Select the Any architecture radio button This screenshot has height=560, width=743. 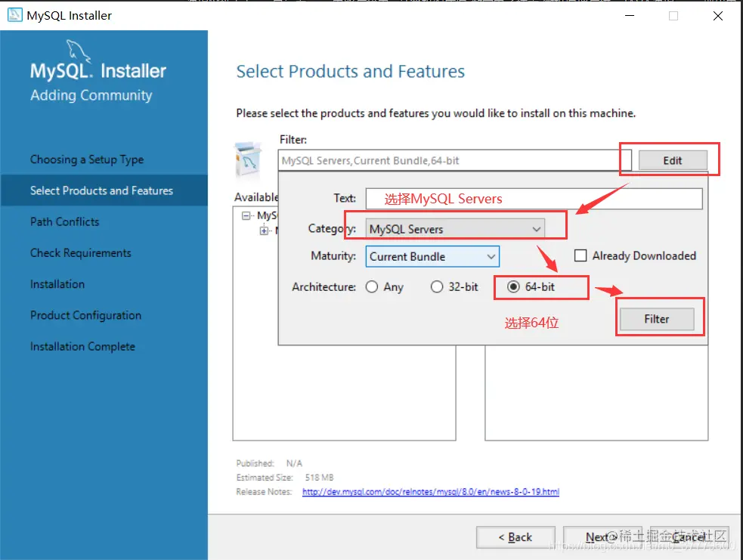click(372, 286)
